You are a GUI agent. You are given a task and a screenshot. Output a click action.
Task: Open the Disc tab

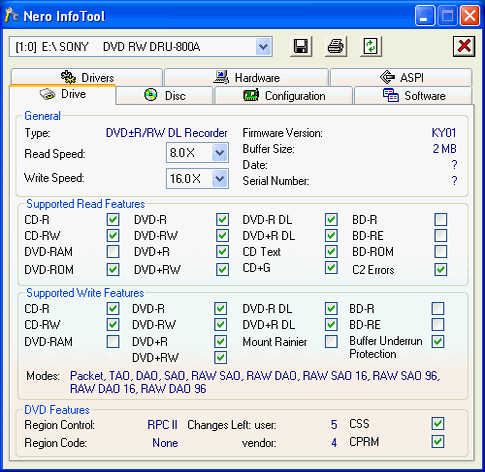coord(165,96)
